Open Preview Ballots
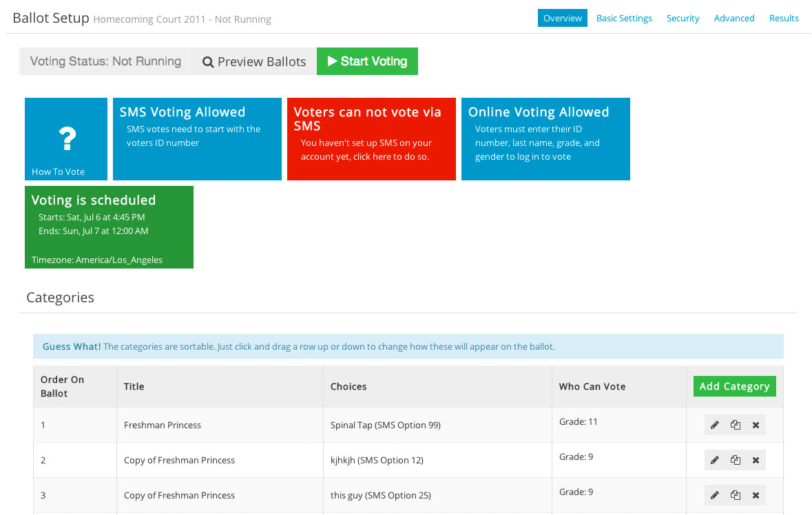The height and width of the screenshot is (515, 812). (x=253, y=61)
